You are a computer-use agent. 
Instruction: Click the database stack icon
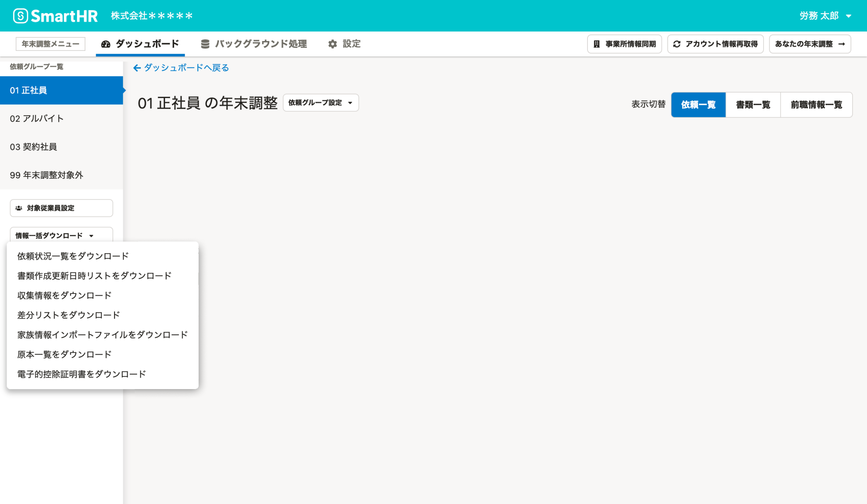(x=205, y=44)
